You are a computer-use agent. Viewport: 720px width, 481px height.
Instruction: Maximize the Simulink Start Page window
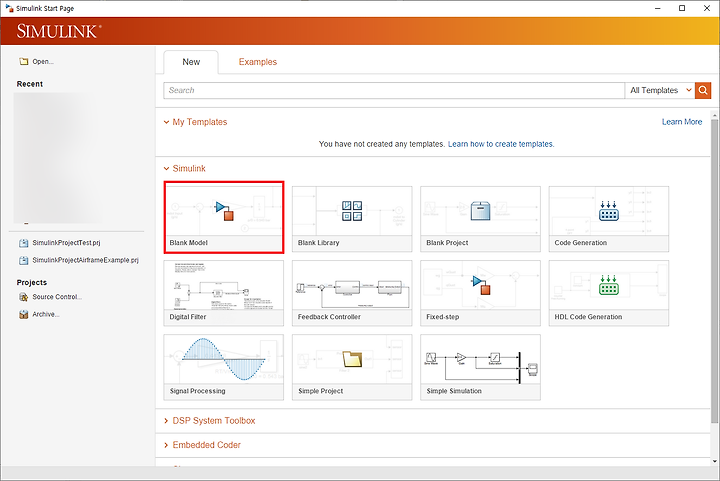[x=682, y=8]
